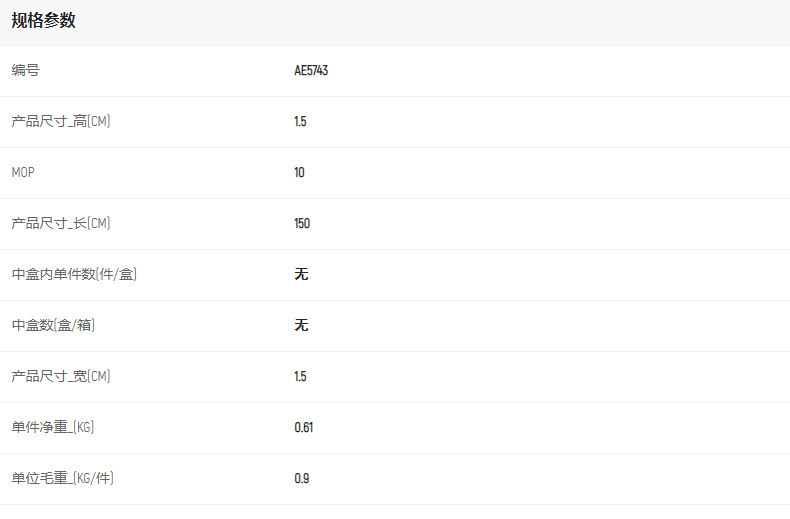The width and height of the screenshot is (790, 519).
Task: Select the 150 product length value
Action: pos(302,224)
